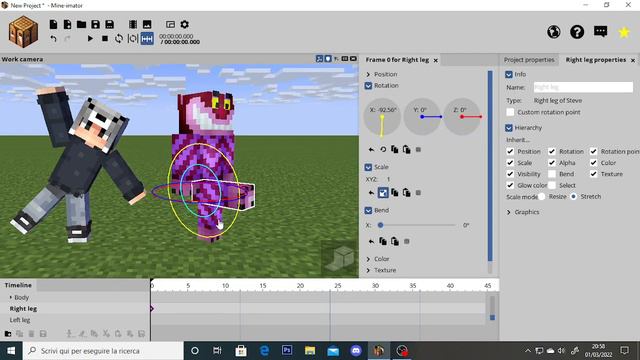
Task: Collapse the Bend section
Action: [x=368, y=210]
